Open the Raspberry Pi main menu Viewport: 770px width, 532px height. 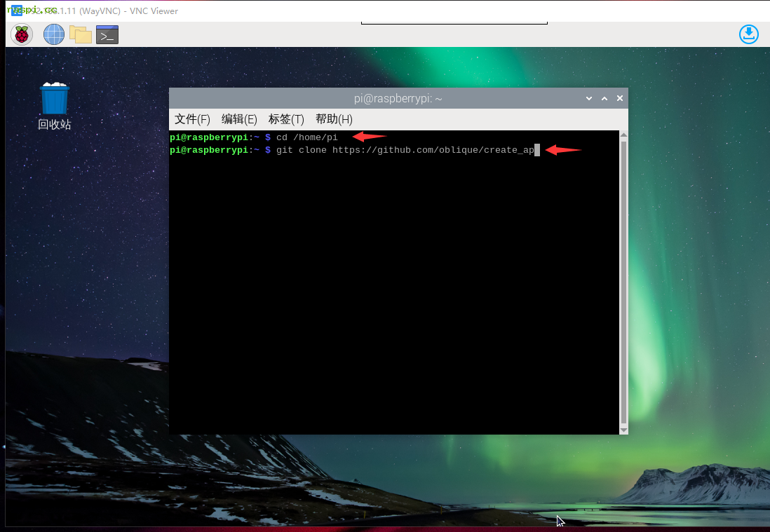click(x=22, y=34)
